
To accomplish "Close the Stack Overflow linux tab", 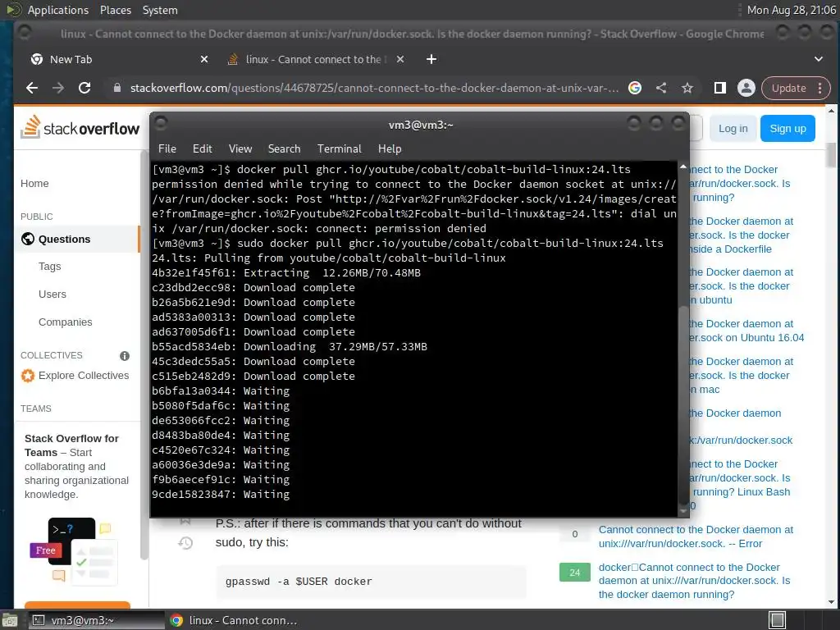I will click(x=400, y=59).
